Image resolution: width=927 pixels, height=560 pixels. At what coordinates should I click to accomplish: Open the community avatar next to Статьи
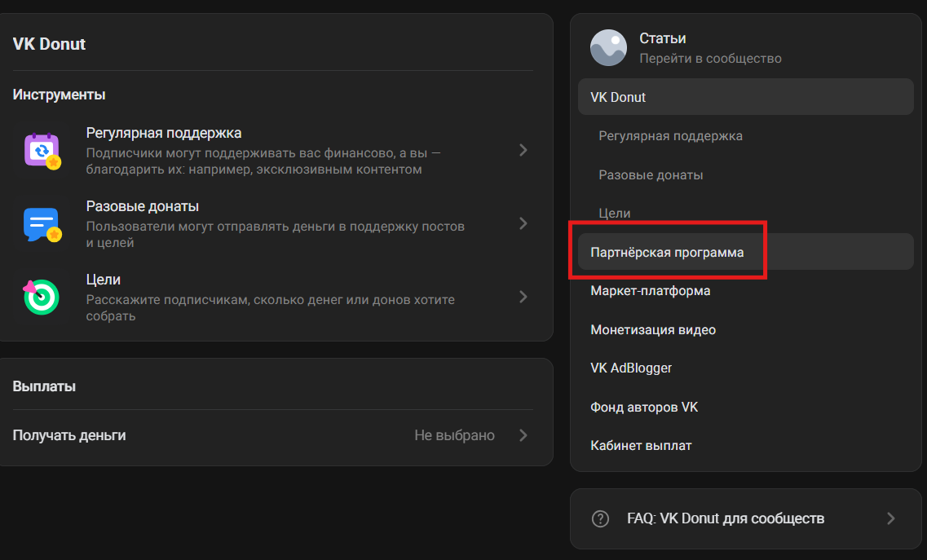tap(608, 47)
